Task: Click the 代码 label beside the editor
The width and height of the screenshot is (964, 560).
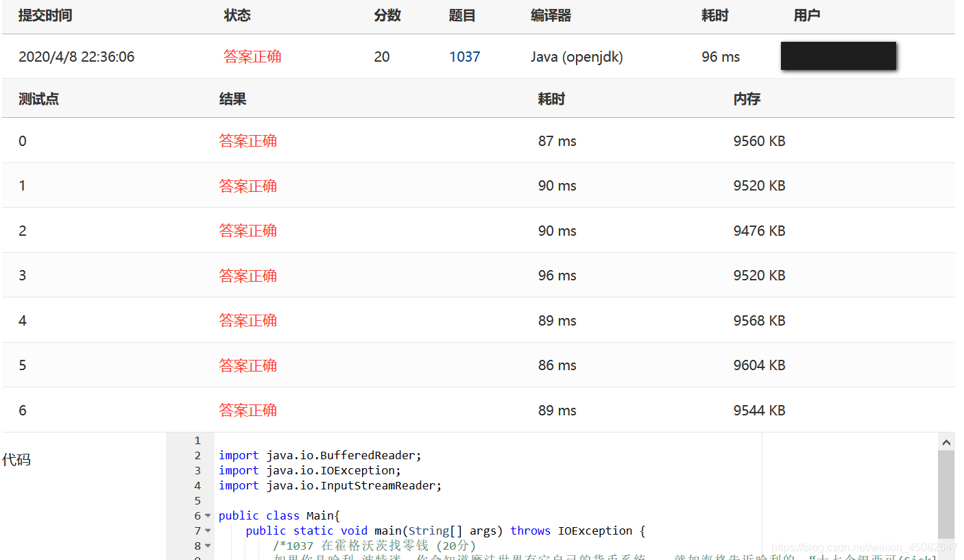Action: coord(16,460)
